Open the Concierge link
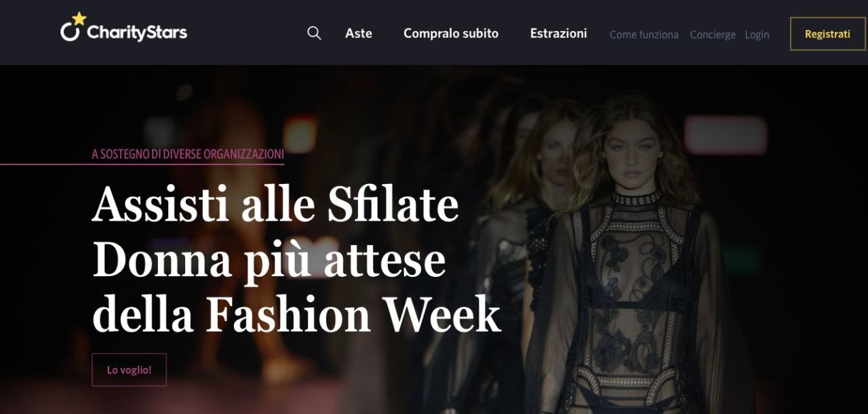 (x=713, y=35)
